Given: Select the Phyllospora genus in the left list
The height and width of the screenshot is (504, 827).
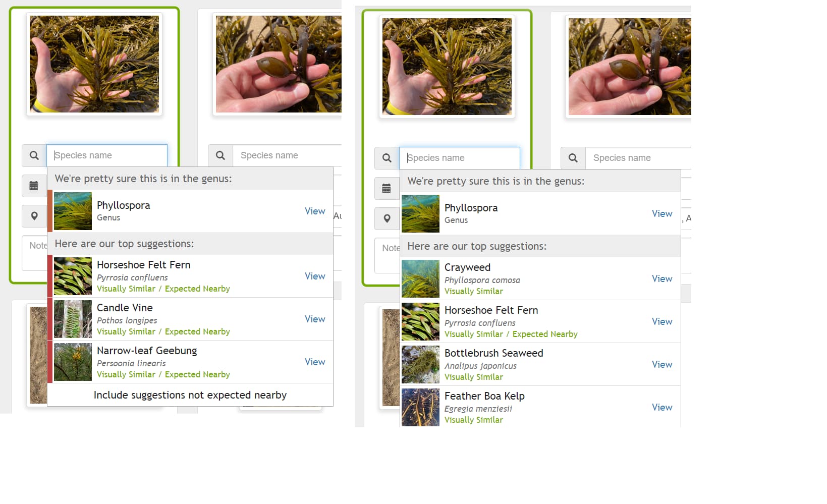Looking at the screenshot, I should 190,211.
